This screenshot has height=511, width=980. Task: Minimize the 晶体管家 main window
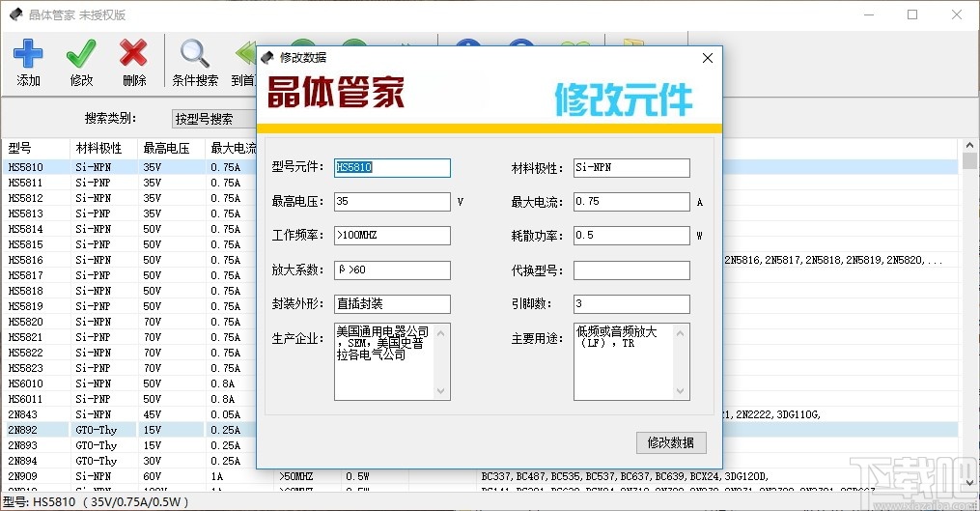click(869, 15)
